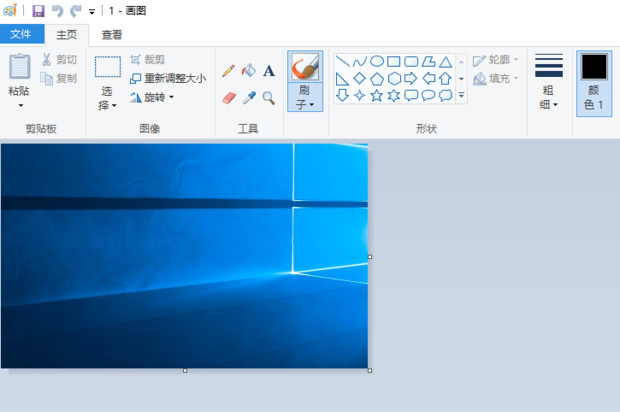Click the Brushes tool icon
The height and width of the screenshot is (412, 620).
point(305,66)
